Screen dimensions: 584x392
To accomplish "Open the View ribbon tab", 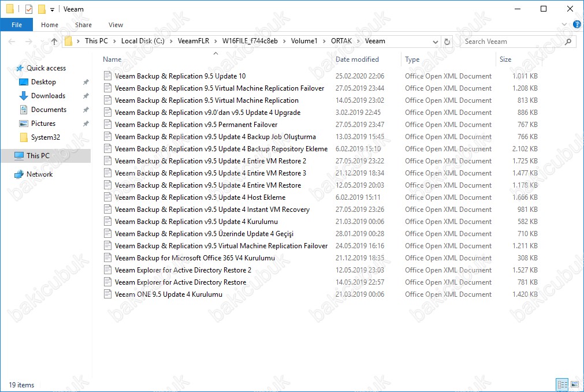I will pyautogui.click(x=116, y=25).
